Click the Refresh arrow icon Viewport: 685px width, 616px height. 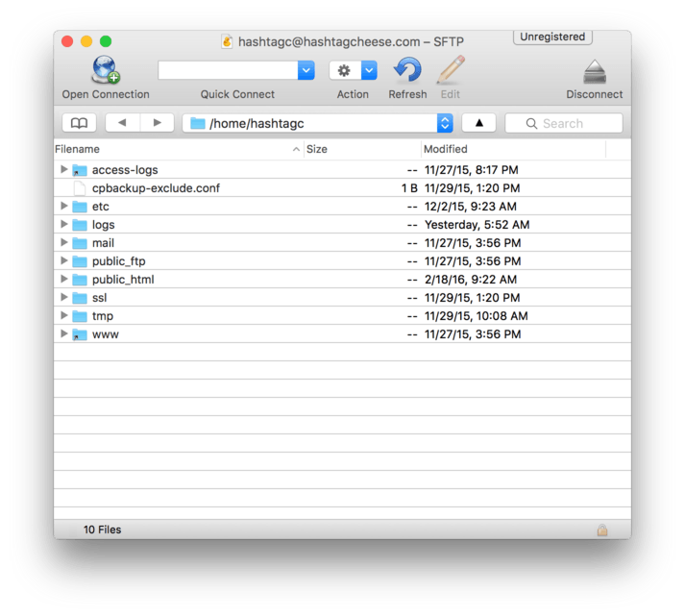(407, 70)
